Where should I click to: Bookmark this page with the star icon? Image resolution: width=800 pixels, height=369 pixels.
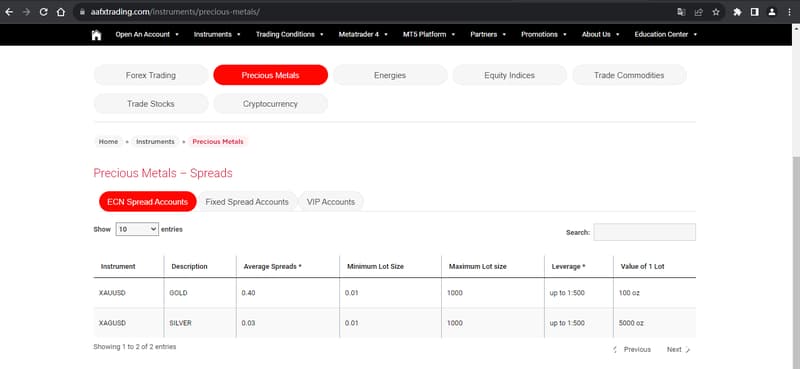pyautogui.click(x=716, y=12)
